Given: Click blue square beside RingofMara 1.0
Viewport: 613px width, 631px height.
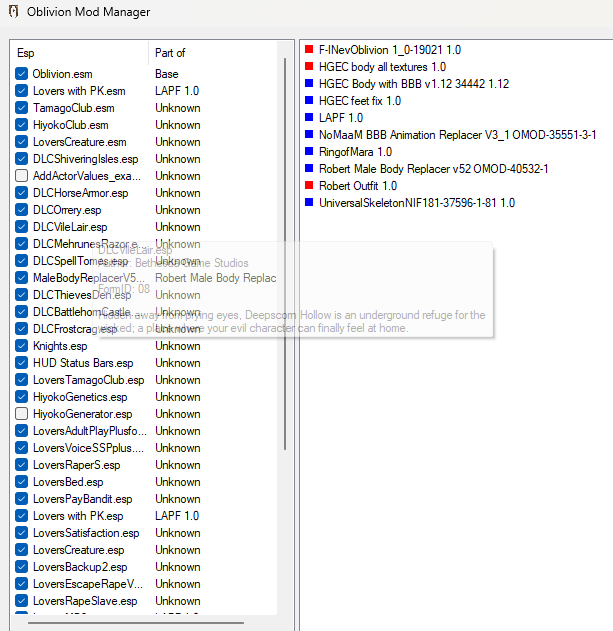Looking at the screenshot, I should [x=309, y=151].
